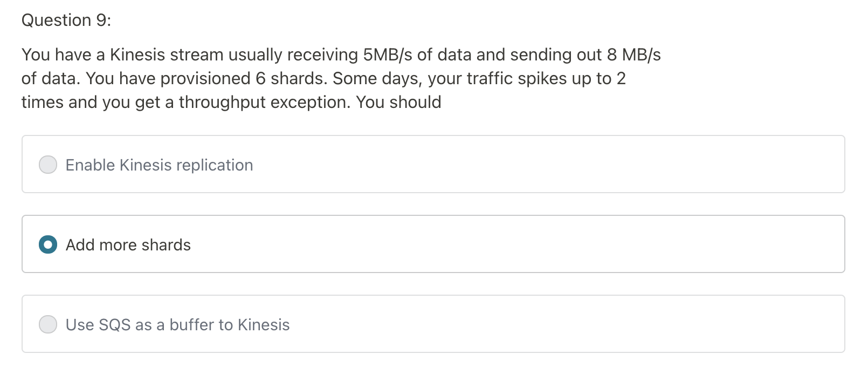Click the second line mentioning 6 shards

pos(323,78)
